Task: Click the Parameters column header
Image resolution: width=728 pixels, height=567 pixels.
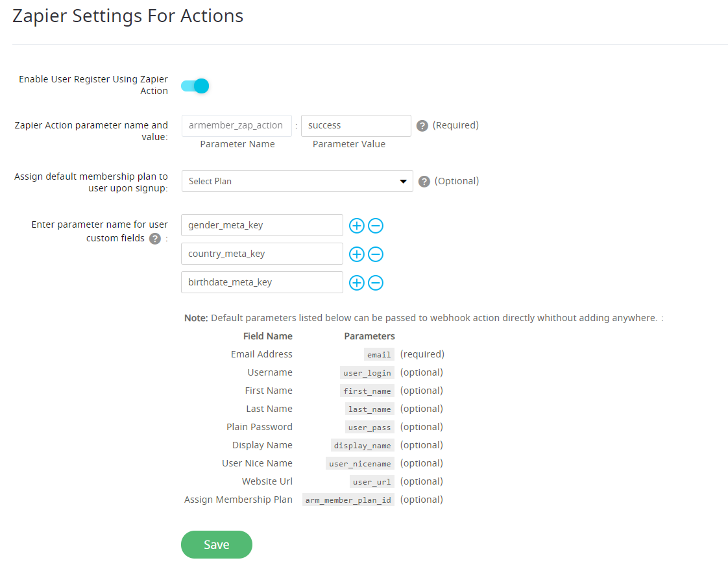Action: tap(370, 336)
